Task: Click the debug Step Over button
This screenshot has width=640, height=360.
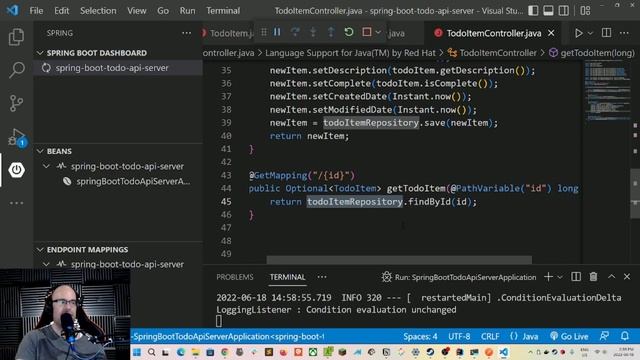Action: coord(295,32)
